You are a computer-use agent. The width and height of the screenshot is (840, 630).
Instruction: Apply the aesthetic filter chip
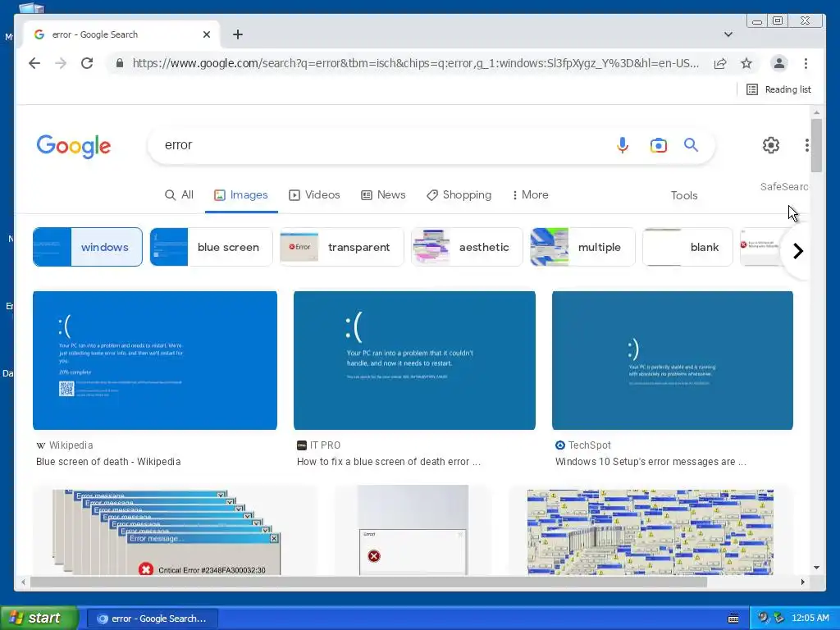pyautogui.click(x=467, y=247)
